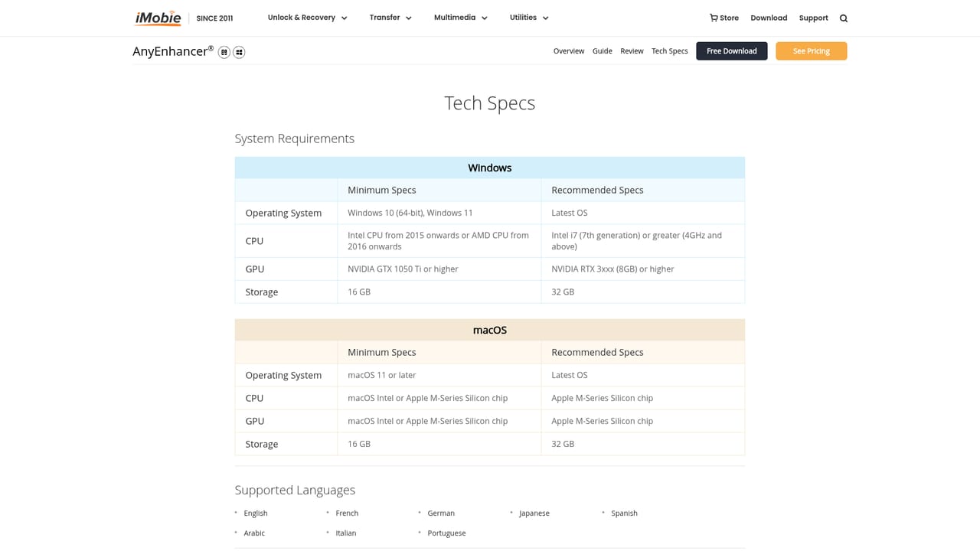Go to the Download page
Image resolution: width=980 pixels, height=551 pixels.
pos(769,18)
